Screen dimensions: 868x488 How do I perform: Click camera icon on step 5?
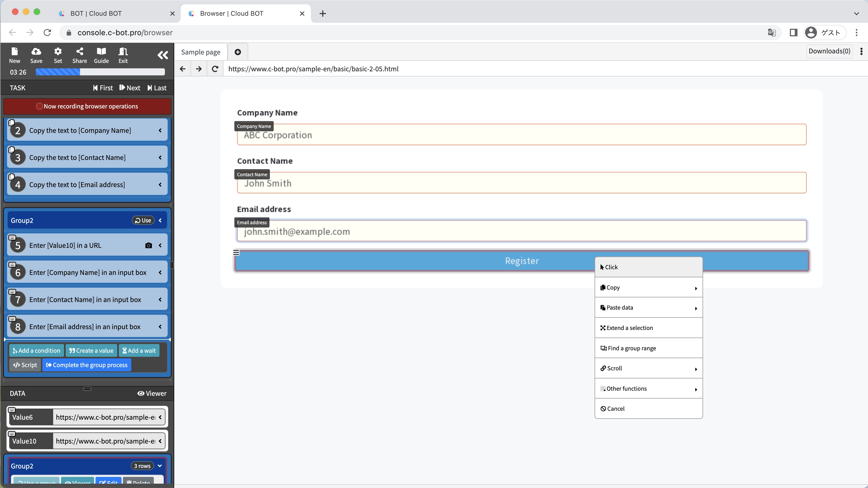pos(148,246)
